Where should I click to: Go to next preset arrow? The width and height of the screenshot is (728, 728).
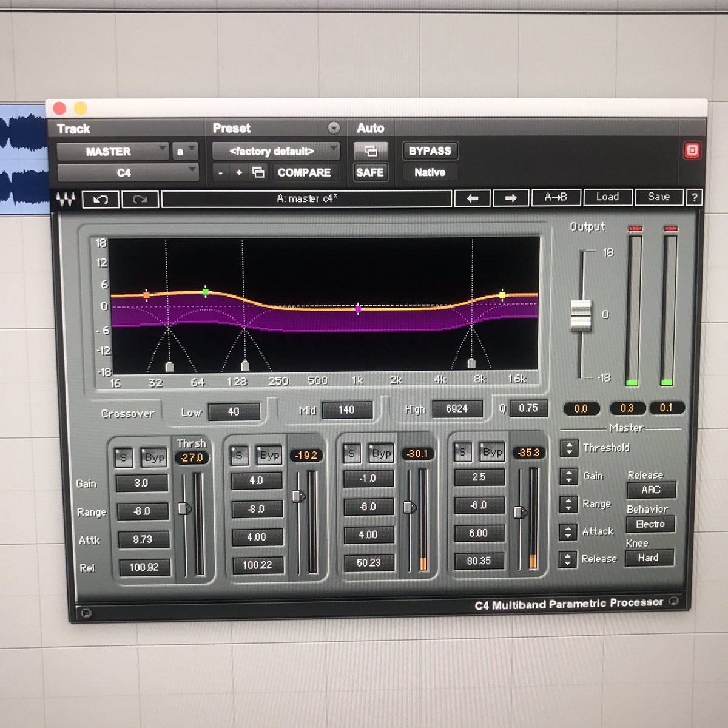click(510, 198)
